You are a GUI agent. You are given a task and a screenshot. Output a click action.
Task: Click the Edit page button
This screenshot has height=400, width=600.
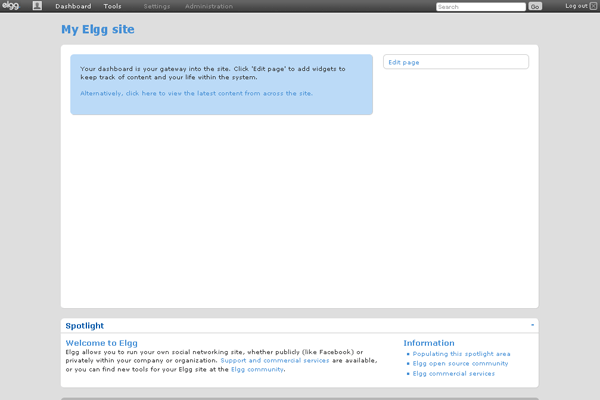point(455,62)
